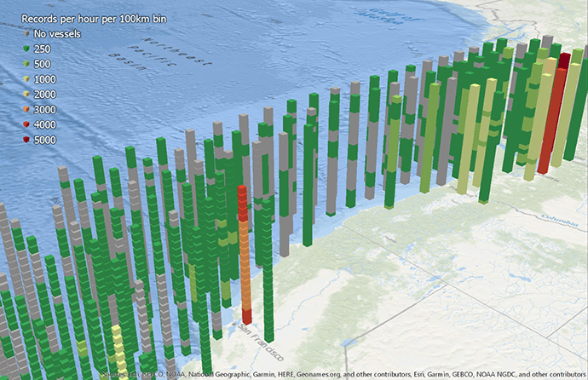This screenshot has width=588, height=380.
Task: Click the '1000' legend label
Action: pos(44,79)
